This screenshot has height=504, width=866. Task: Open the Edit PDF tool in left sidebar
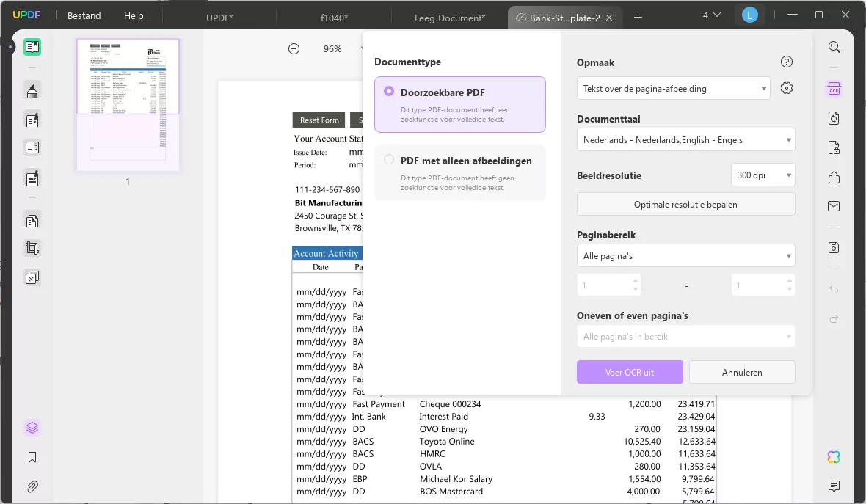(32, 120)
